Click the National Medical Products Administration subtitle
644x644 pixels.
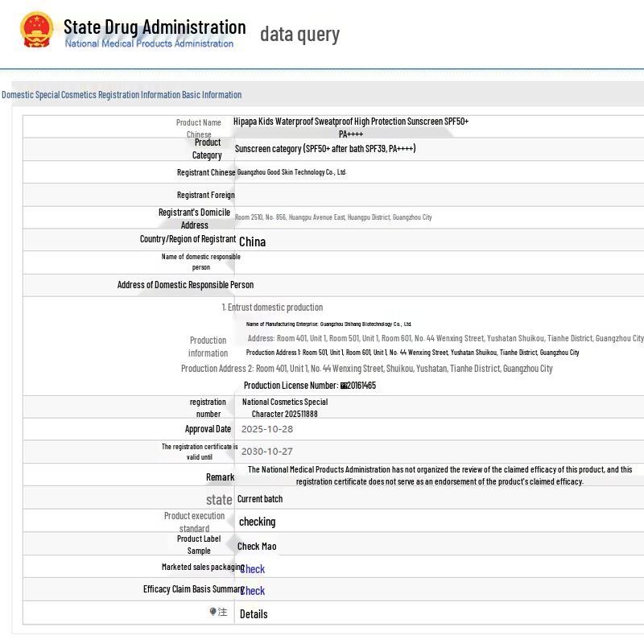[x=149, y=43]
